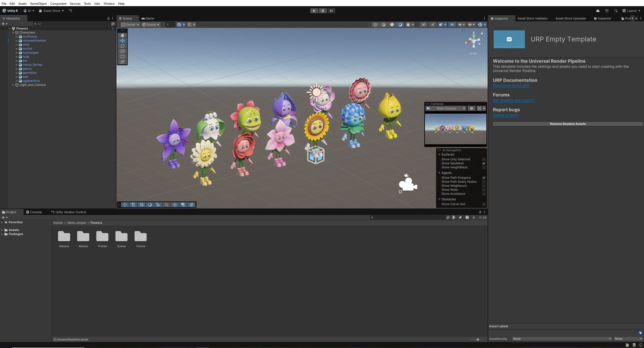This screenshot has height=348, width=644.
Task: Click the cube object selection gizmo in scene
Action: point(316,155)
